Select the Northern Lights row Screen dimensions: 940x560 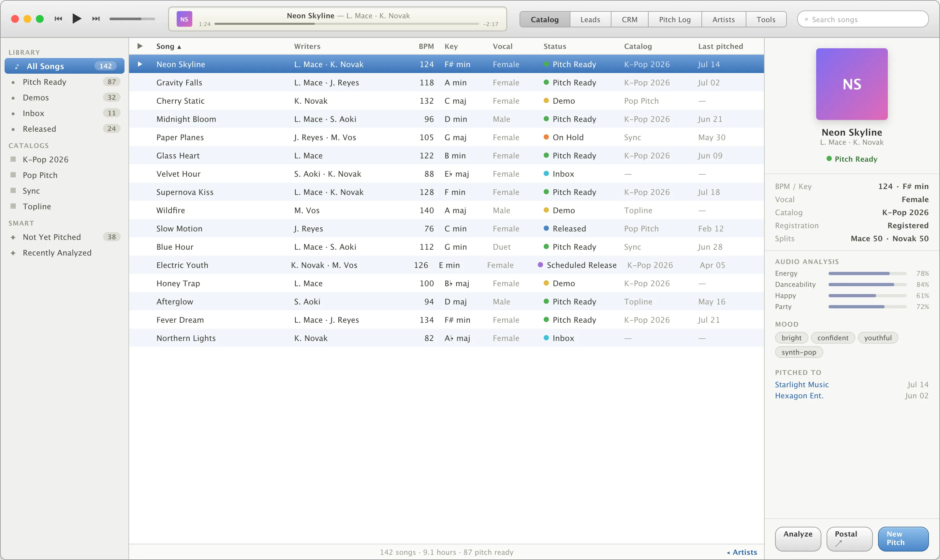(447, 338)
